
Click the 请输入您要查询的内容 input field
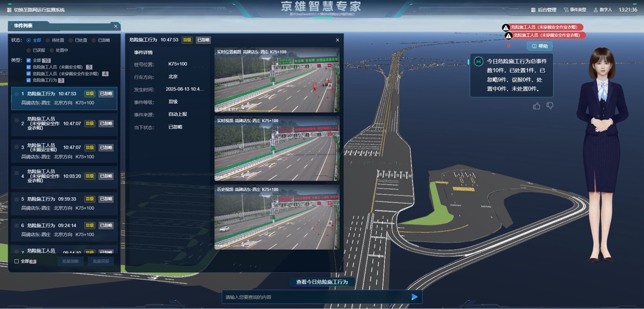(x=305, y=297)
